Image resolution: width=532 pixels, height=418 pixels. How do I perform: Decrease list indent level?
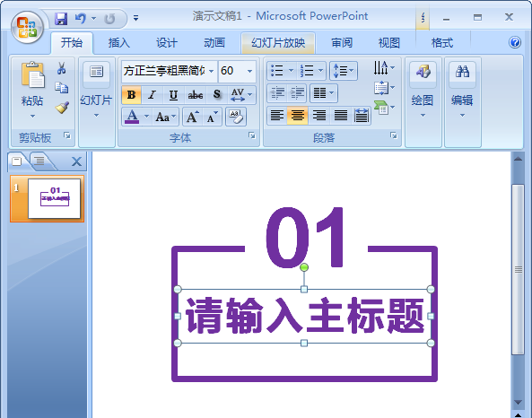(277, 92)
